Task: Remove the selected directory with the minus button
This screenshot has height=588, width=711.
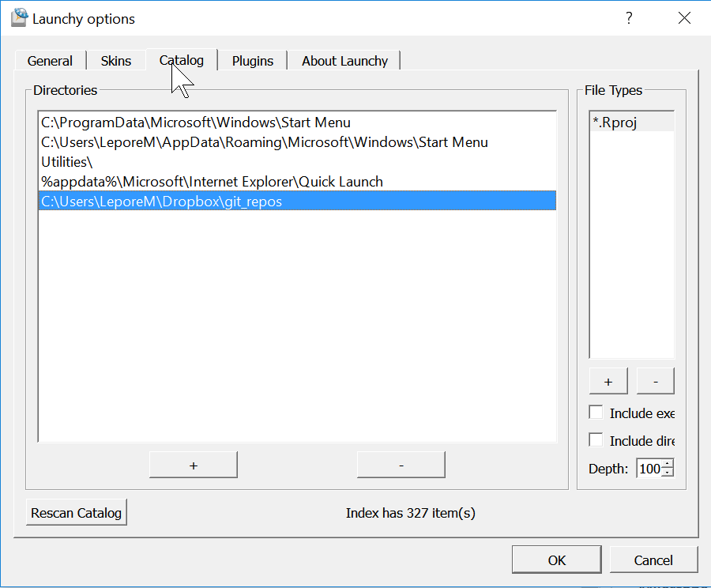Action: click(x=401, y=464)
